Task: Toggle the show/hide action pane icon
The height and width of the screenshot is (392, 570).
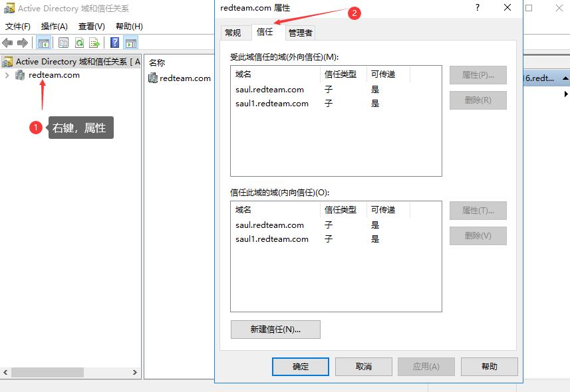Action: pyautogui.click(x=131, y=43)
